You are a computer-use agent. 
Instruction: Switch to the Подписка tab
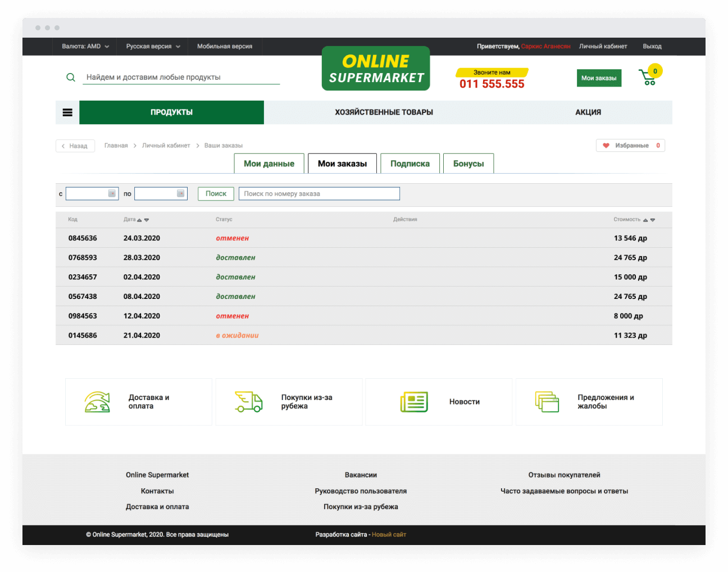click(x=410, y=164)
